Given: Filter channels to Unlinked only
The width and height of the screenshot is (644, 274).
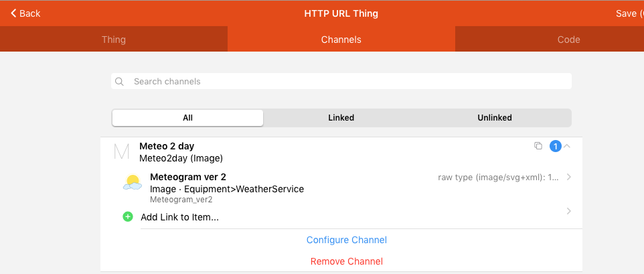Looking at the screenshot, I should click(494, 118).
